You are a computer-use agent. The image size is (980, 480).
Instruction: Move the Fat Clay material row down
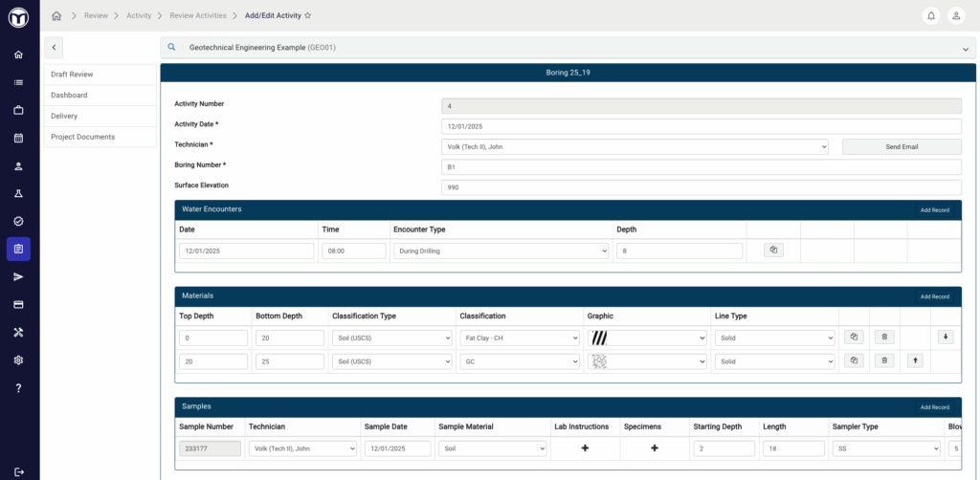pyautogui.click(x=946, y=338)
